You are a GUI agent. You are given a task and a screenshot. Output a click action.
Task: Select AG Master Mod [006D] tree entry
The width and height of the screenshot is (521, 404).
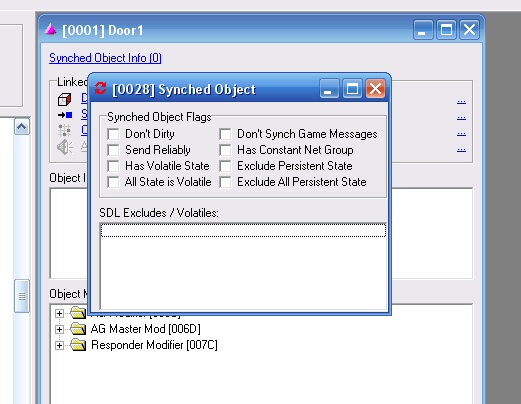click(x=146, y=329)
